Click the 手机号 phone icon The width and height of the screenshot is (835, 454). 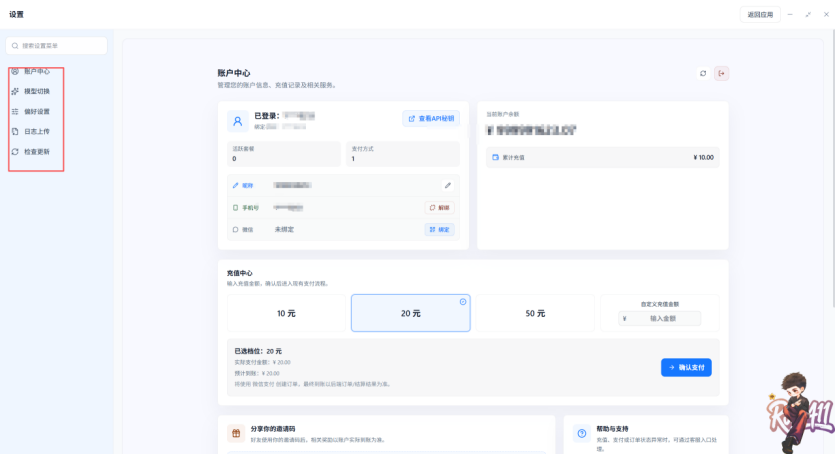[x=235, y=208]
